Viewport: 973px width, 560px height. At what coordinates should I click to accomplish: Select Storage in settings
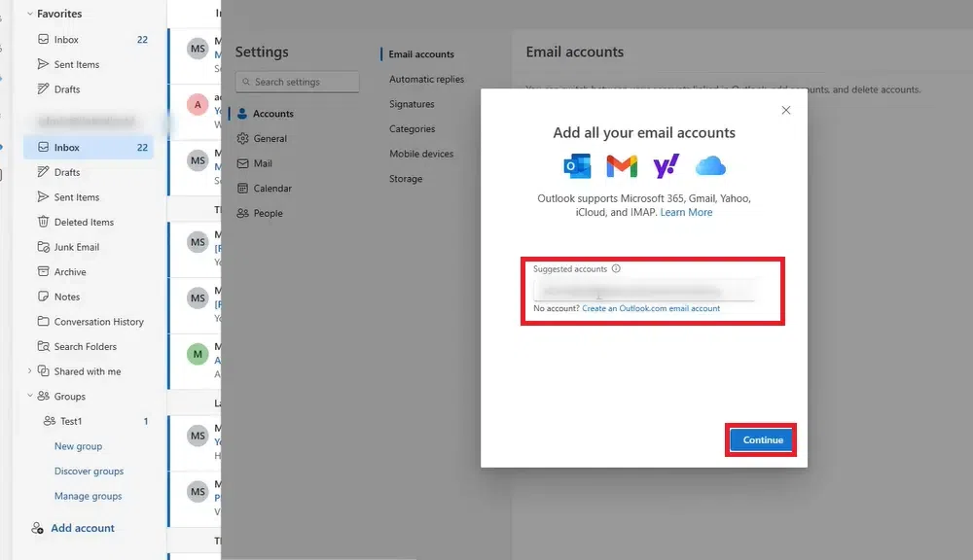[405, 178]
